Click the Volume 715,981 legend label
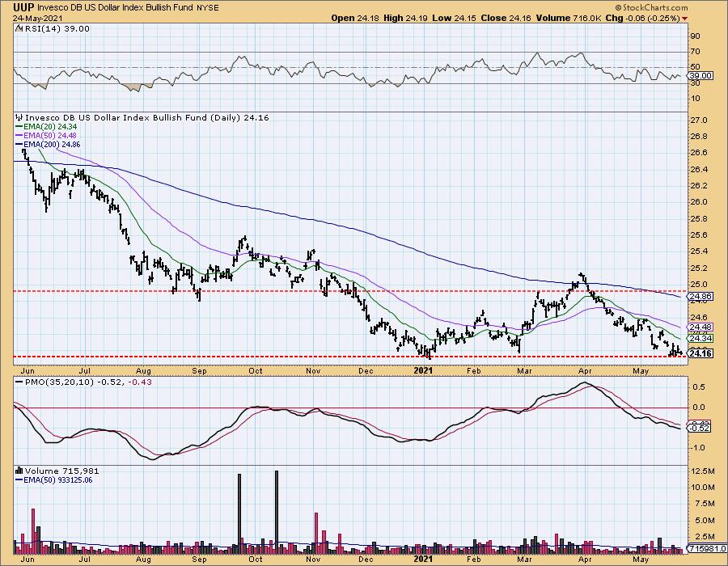 tap(61, 471)
